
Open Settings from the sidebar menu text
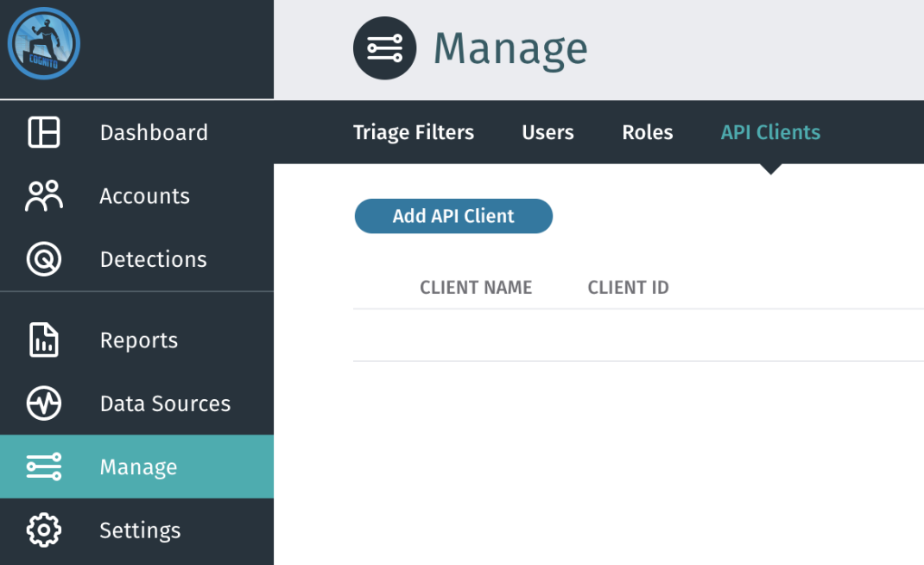[140, 530]
